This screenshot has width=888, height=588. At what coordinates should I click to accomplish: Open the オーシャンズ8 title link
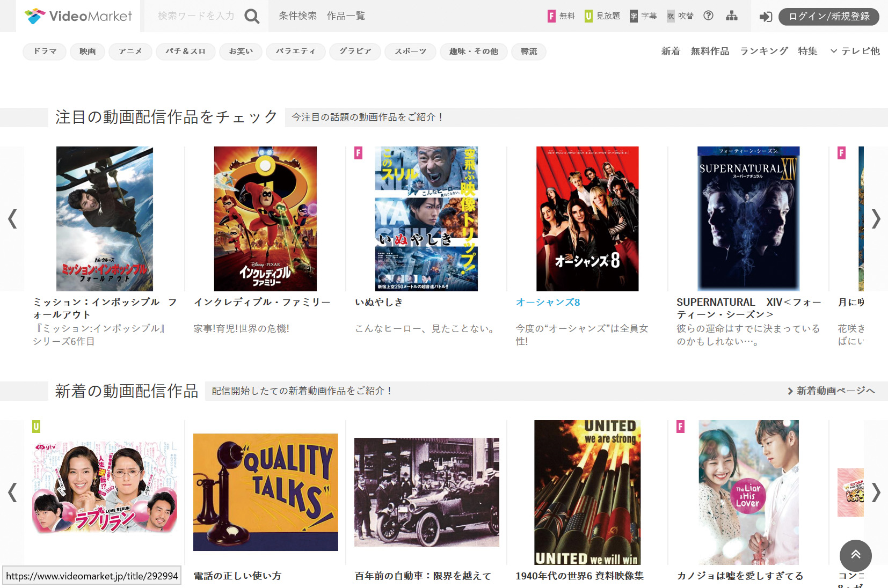pos(548,302)
